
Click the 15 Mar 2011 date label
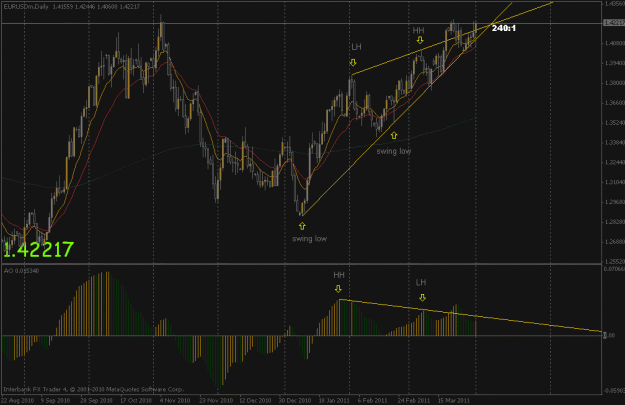(454, 400)
